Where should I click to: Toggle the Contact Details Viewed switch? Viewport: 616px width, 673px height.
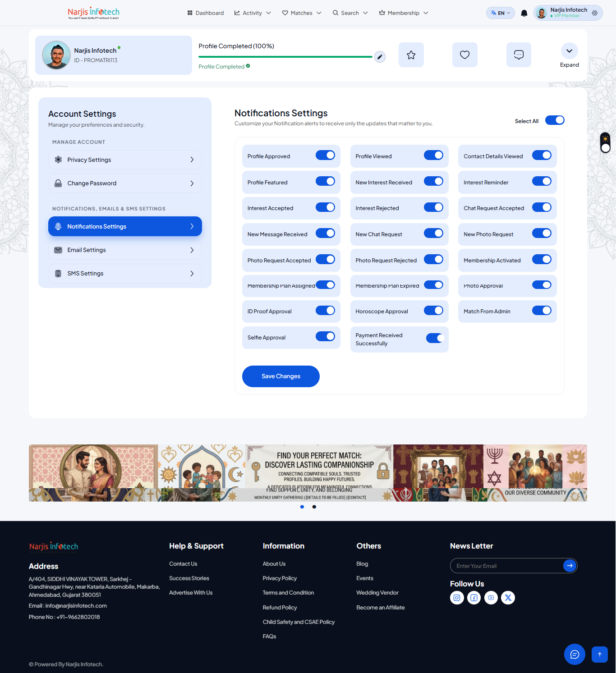542,155
